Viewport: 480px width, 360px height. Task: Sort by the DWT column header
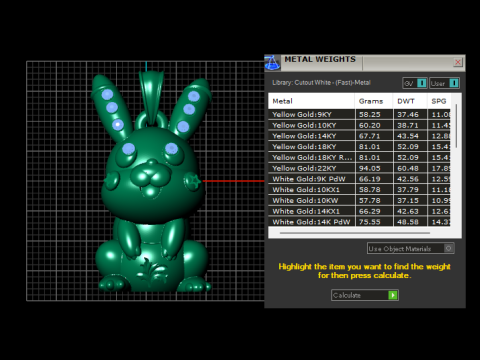coord(410,101)
